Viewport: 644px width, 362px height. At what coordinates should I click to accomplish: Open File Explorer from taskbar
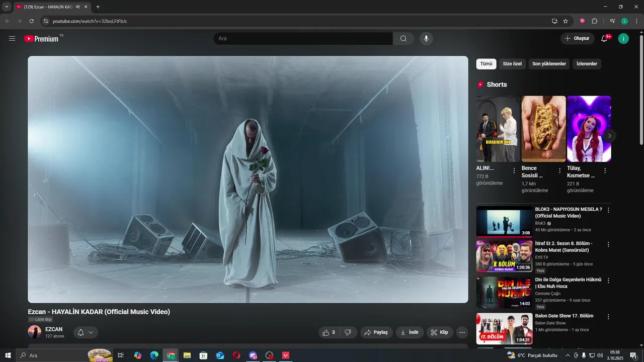187,355
